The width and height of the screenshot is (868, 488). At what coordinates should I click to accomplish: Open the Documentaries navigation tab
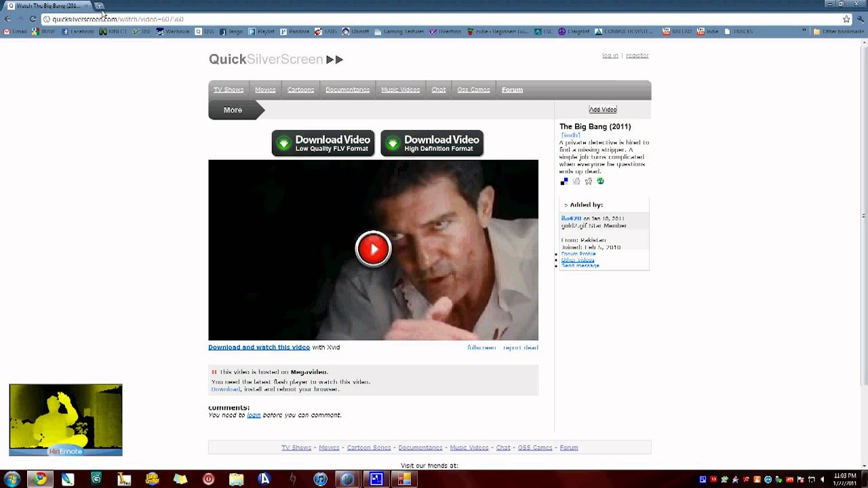click(x=347, y=89)
